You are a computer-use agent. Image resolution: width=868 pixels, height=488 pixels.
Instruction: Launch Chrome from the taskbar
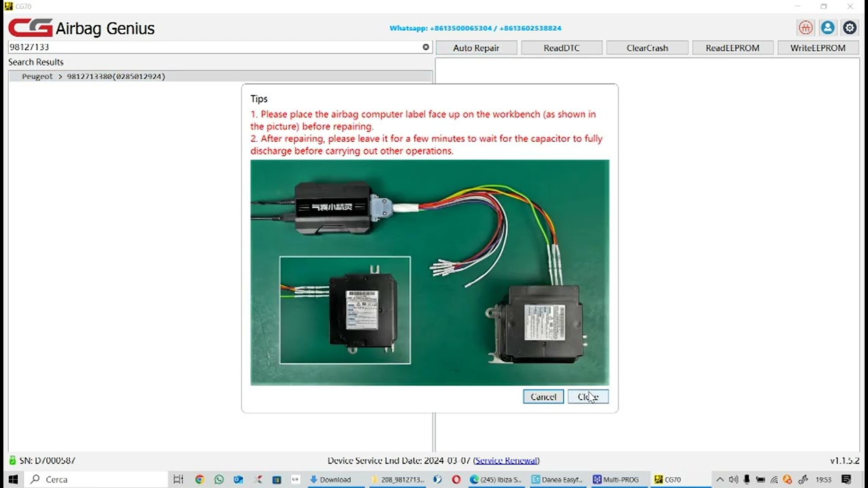(199, 479)
